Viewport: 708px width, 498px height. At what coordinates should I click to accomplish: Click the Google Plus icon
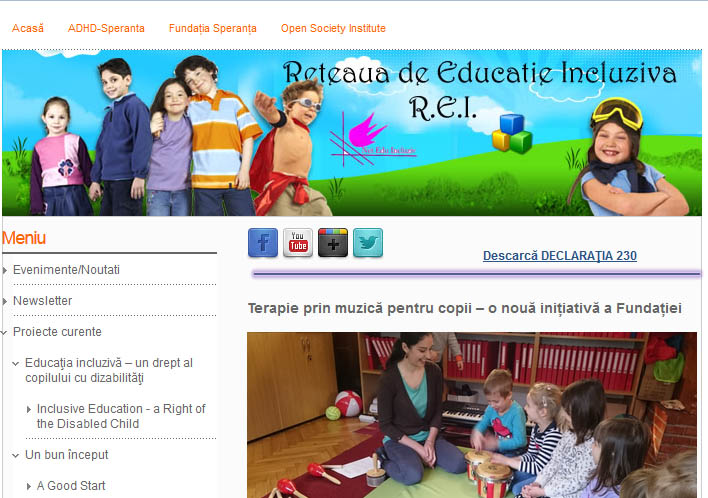point(333,243)
